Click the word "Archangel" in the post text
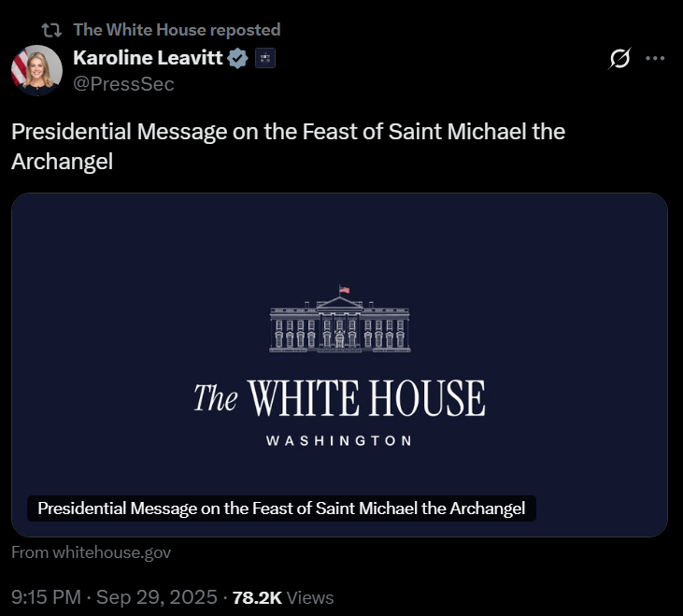Screen dimensions: 683x616 [62, 161]
